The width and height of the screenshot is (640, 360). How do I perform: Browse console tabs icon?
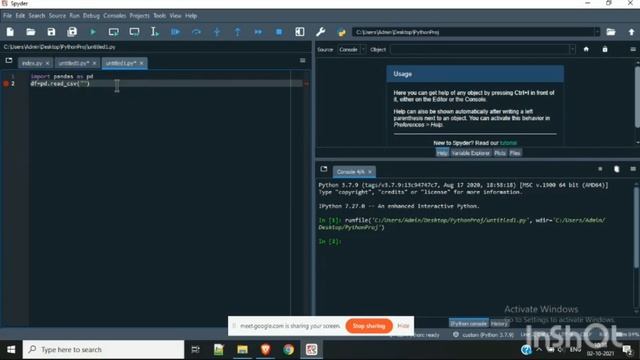coord(324,169)
